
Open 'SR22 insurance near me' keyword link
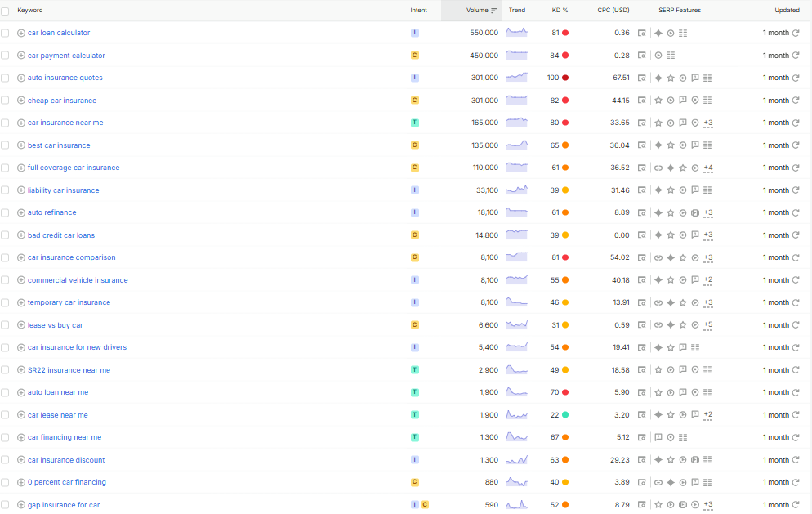click(69, 370)
